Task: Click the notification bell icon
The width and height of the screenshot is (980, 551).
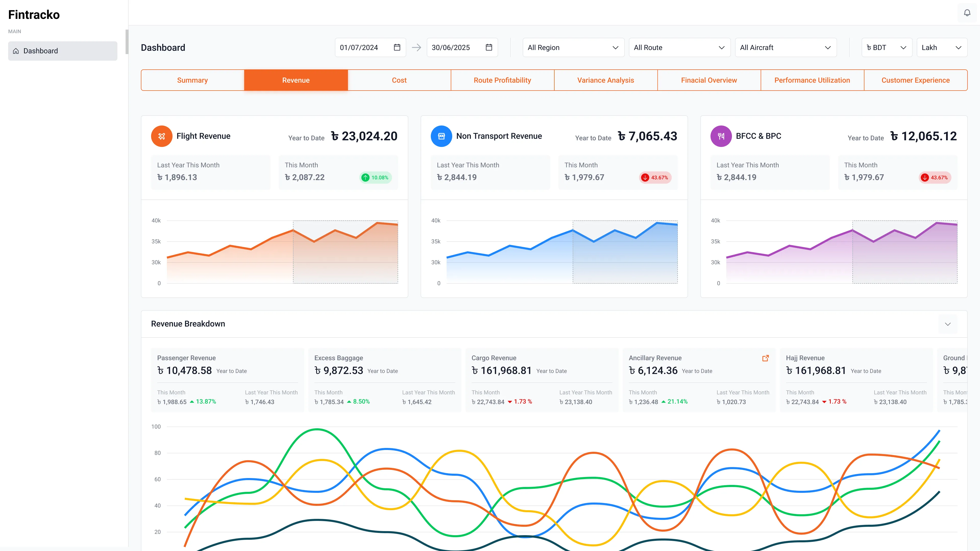Action: 967,13
